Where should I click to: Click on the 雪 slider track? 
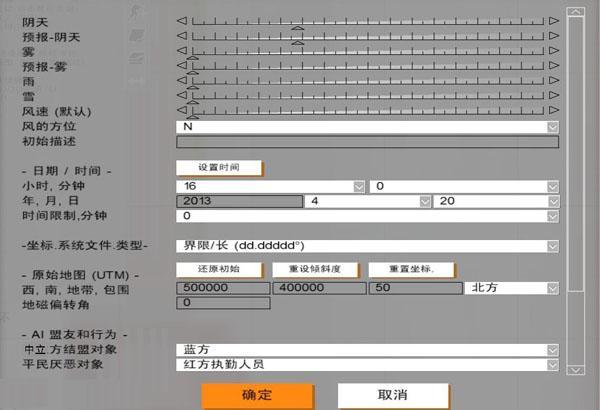coord(368,96)
